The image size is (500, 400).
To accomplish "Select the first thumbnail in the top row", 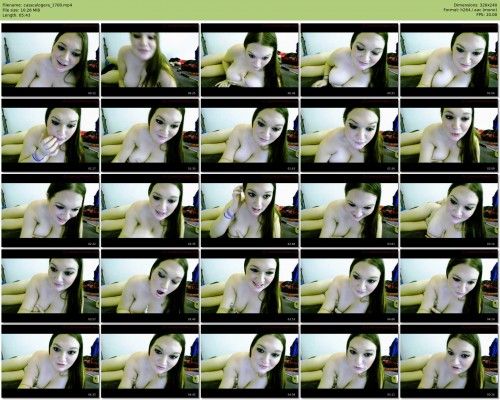I will (x=50, y=60).
